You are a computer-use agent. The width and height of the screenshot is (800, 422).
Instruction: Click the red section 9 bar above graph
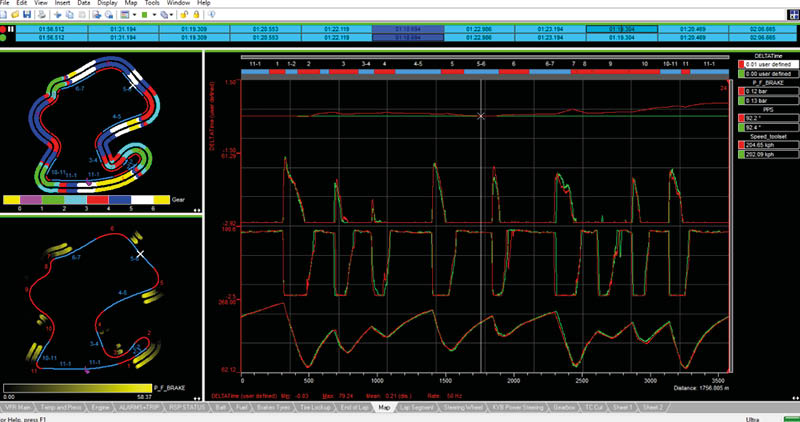click(x=610, y=72)
